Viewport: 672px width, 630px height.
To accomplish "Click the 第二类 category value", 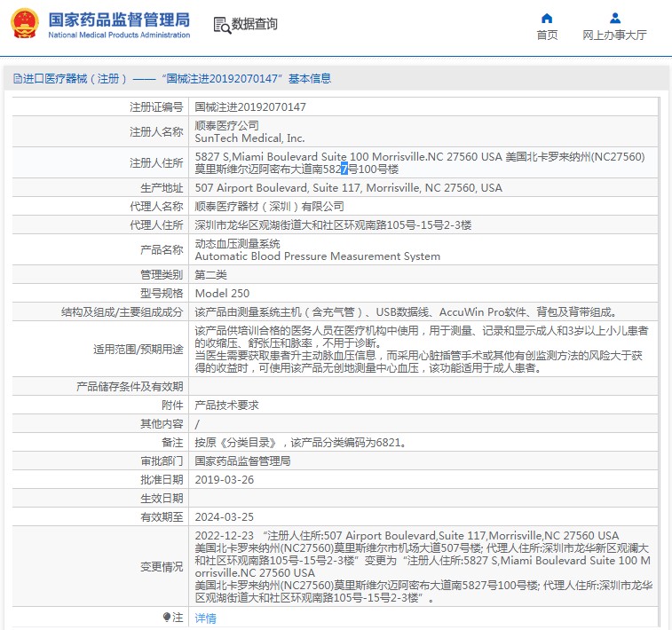I will pos(211,274).
